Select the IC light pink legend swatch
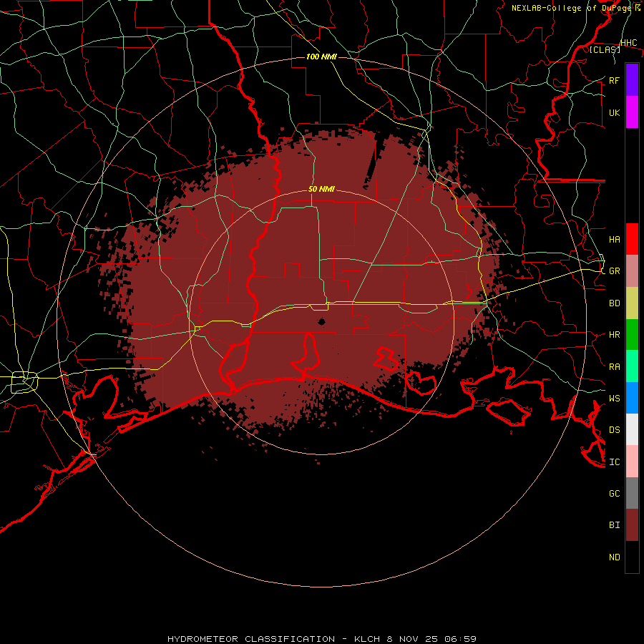This screenshot has width=644, height=644. point(632,462)
